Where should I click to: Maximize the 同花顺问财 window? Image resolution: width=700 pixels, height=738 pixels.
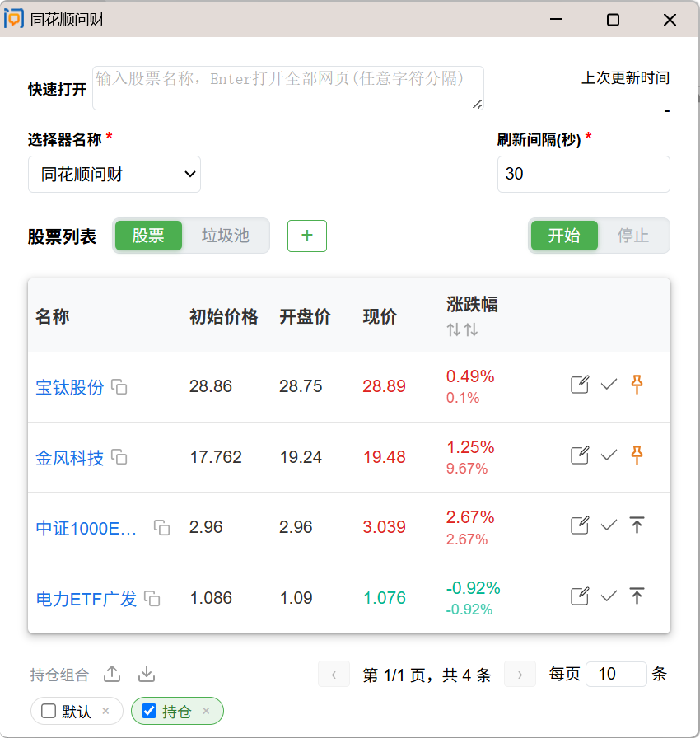(x=613, y=19)
